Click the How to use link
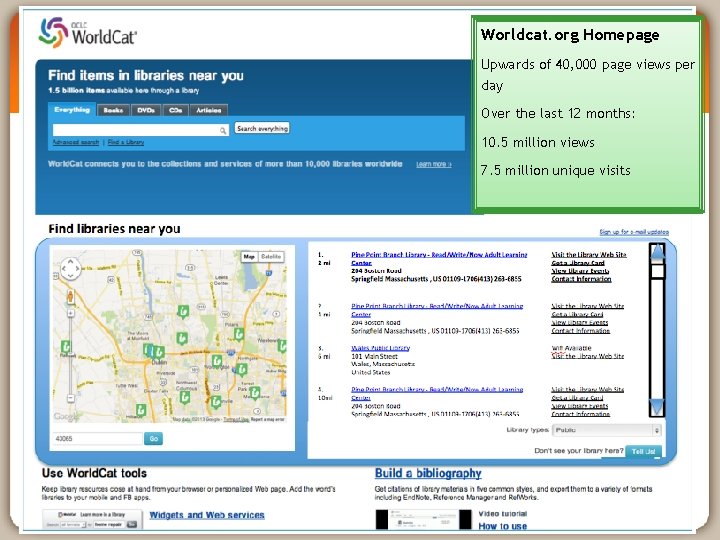The width and height of the screenshot is (720, 540). tap(502, 526)
